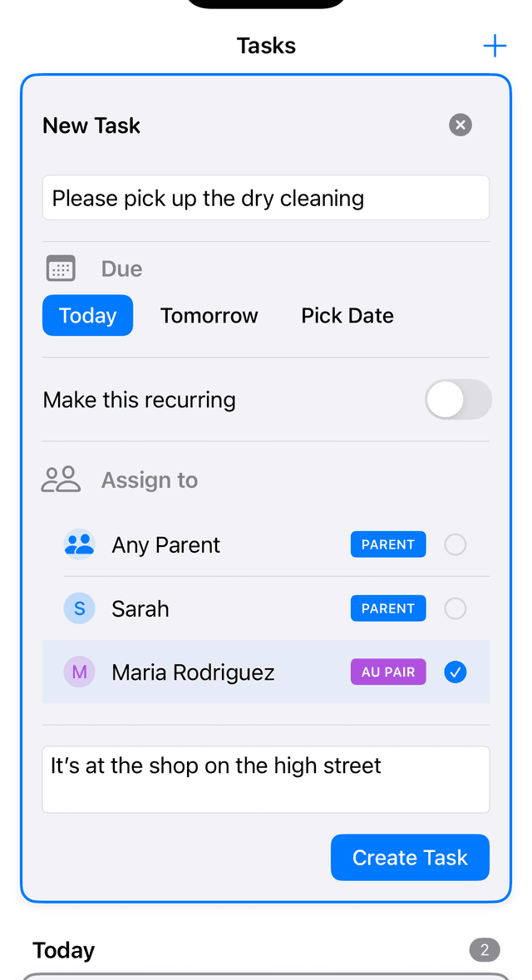
Task: Click the PARENT badge next to Sarah
Action: coord(387,608)
